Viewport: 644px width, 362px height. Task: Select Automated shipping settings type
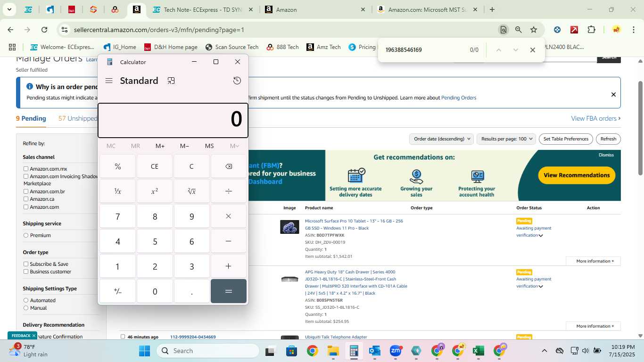26,300
